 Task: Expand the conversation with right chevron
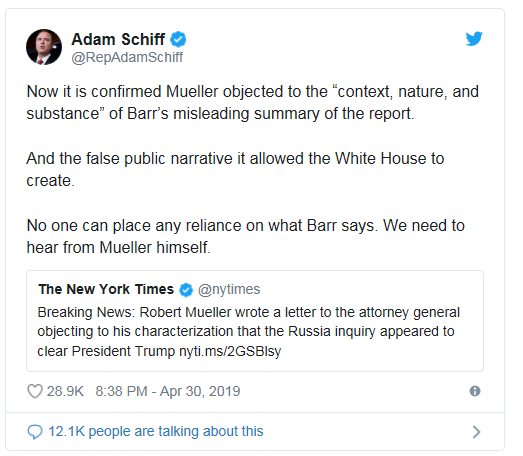(x=476, y=432)
